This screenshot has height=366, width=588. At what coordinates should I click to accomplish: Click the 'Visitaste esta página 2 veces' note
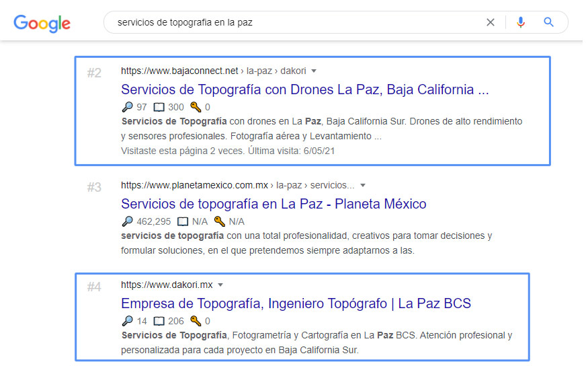coord(228,151)
